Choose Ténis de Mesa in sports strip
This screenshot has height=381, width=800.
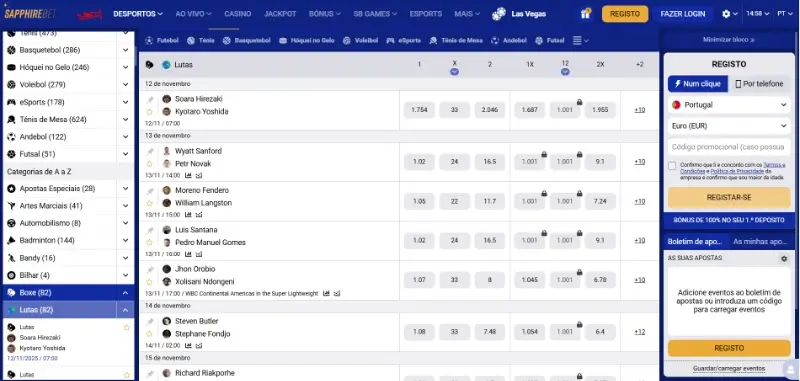point(456,40)
